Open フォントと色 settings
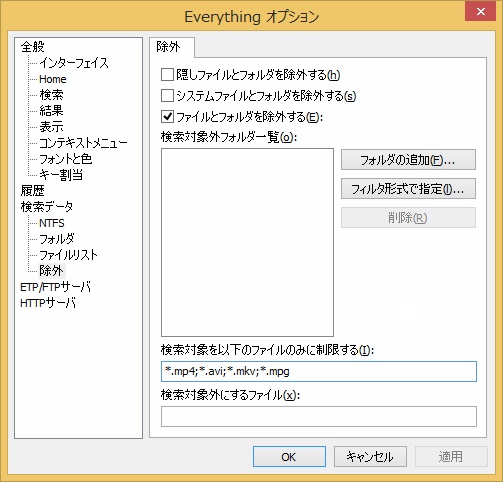The height and width of the screenshot is (482, 503). tap(65, 159)
